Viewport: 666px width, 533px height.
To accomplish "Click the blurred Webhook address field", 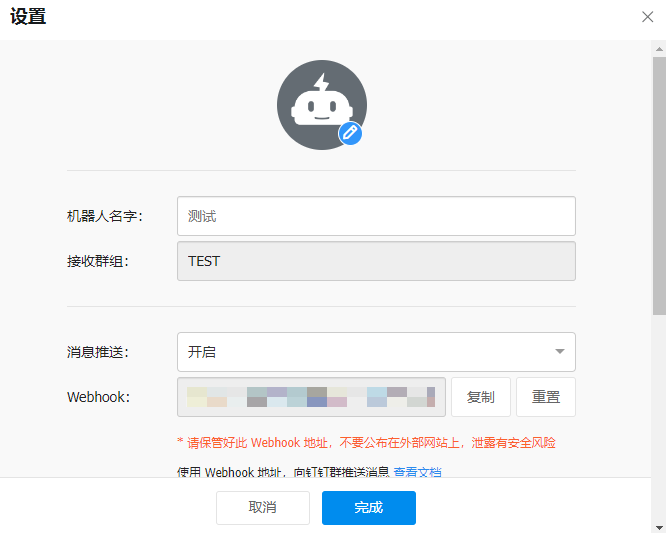I will coord(311,397).
